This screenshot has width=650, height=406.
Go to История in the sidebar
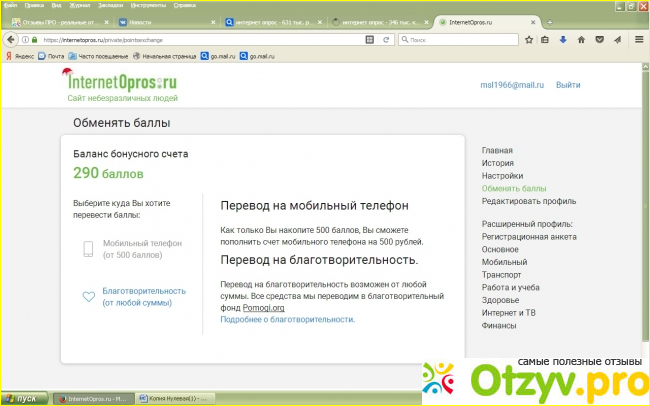497,162
